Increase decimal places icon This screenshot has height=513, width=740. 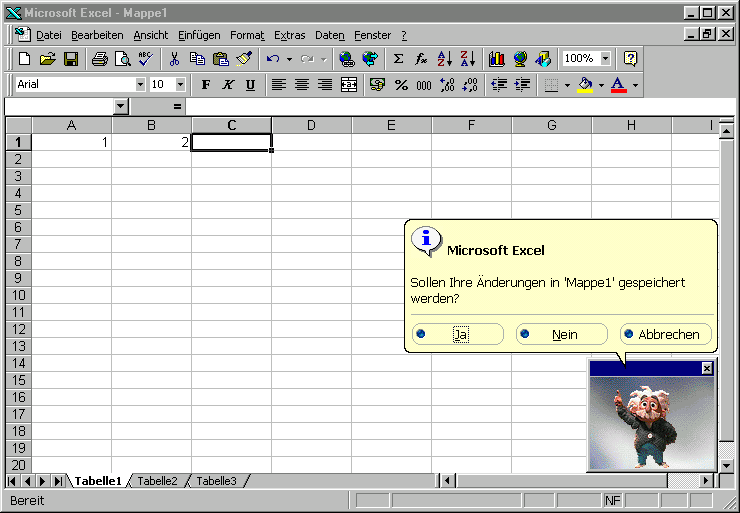point(447,85)
